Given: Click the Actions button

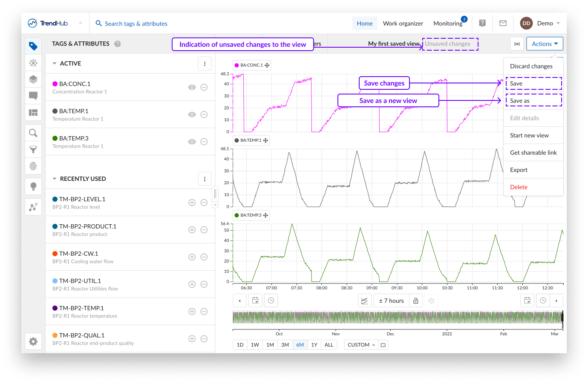Looking at the screenshot, I should pyautogui.click(x=545, y=44).
